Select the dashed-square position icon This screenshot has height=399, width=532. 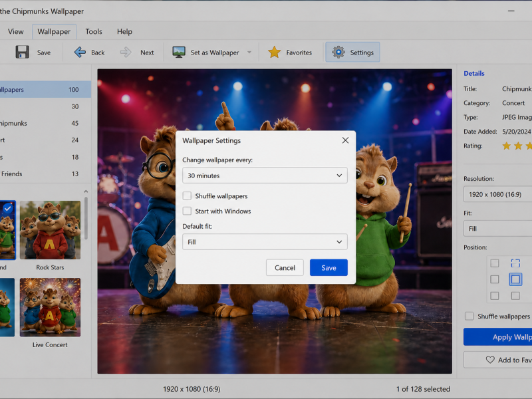pos(515,263)
